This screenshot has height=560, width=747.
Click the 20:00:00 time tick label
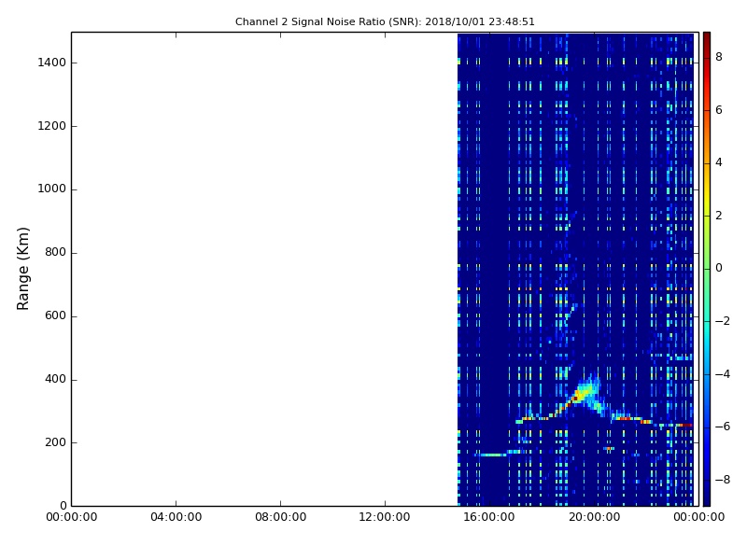pyautogui.click(x=594, y=517)
